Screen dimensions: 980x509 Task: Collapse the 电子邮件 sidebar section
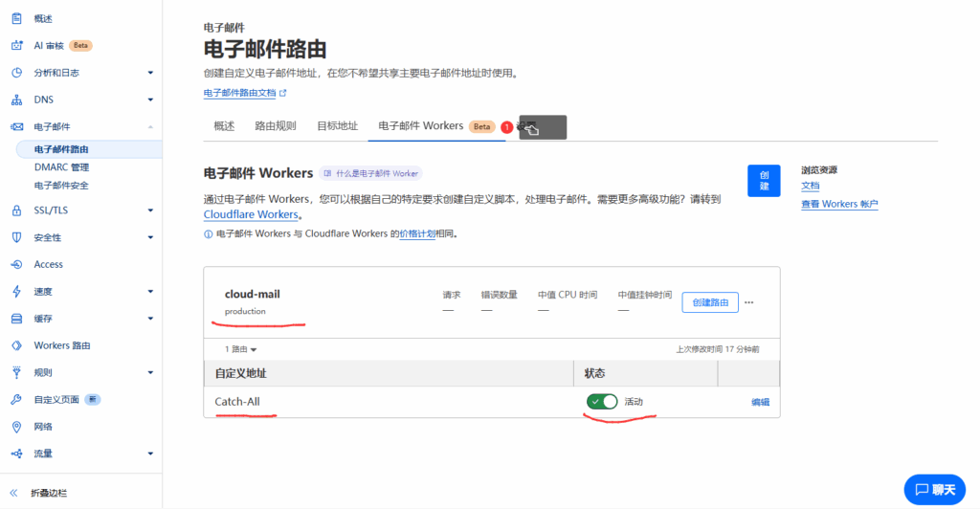[x=150, y=126]
